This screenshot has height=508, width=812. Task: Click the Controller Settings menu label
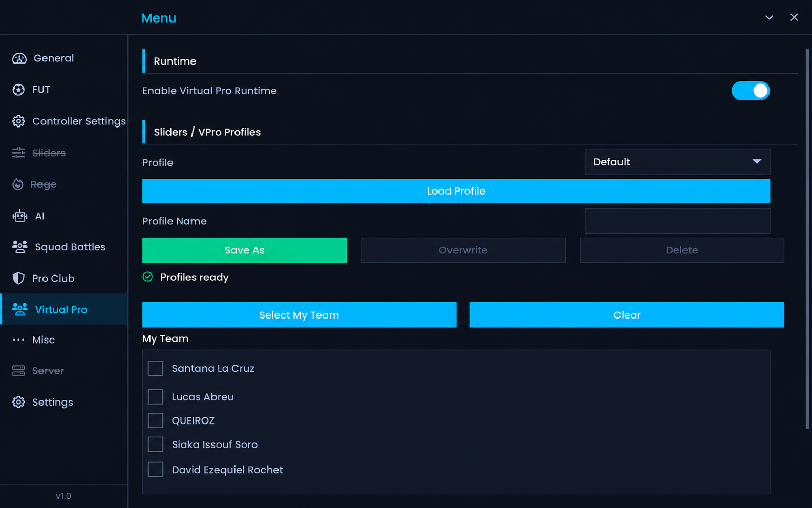(79, 121)
